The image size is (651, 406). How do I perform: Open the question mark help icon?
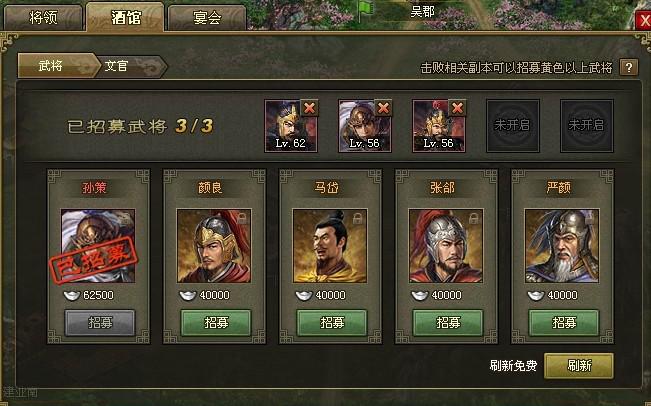coord(629,67)
